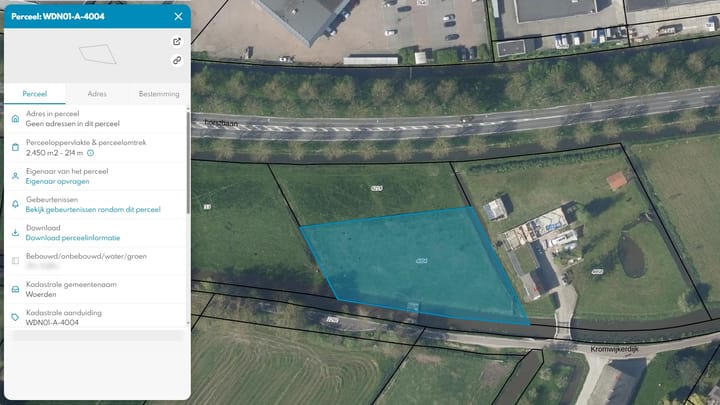Open the Bestemming tab
720x405 pixels.
158,93
